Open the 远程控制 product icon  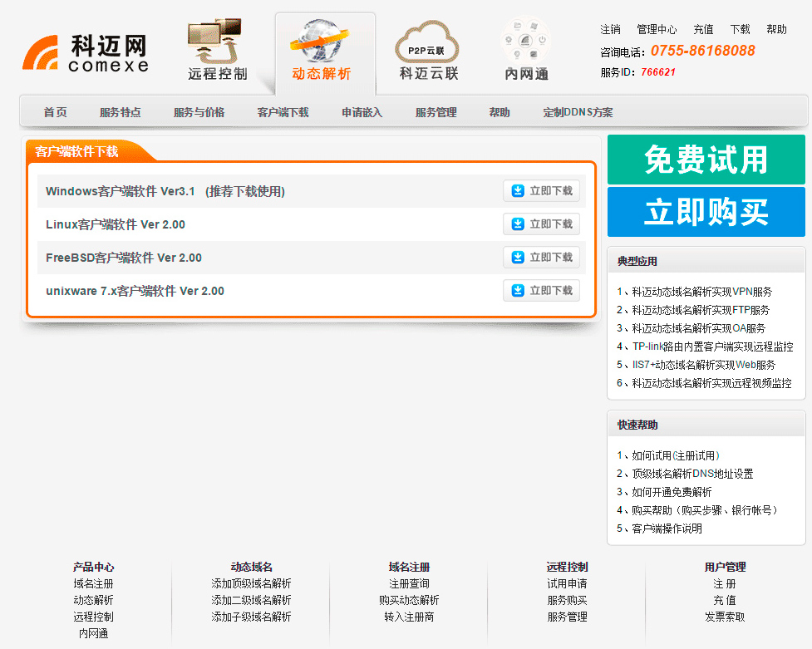tap(217, 49)
